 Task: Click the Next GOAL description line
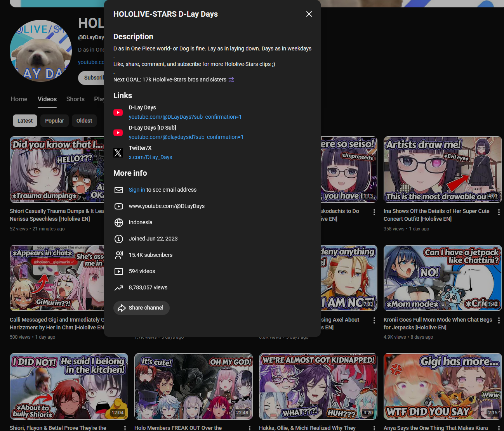point(174,80)
